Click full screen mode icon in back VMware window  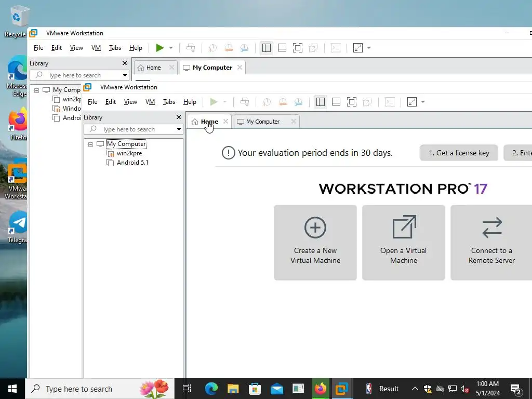point(298,48)
